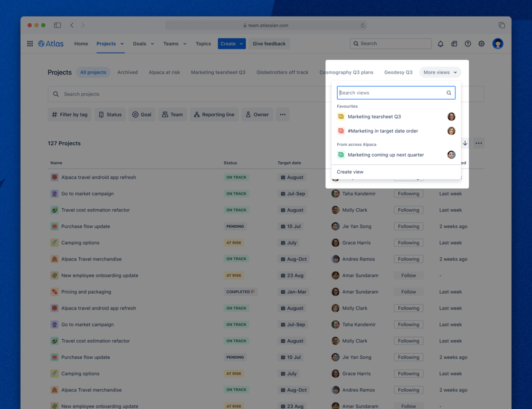Toggle Following off for Purchase flow update
This screenshot has height=409, width=532.
(408, 226)
